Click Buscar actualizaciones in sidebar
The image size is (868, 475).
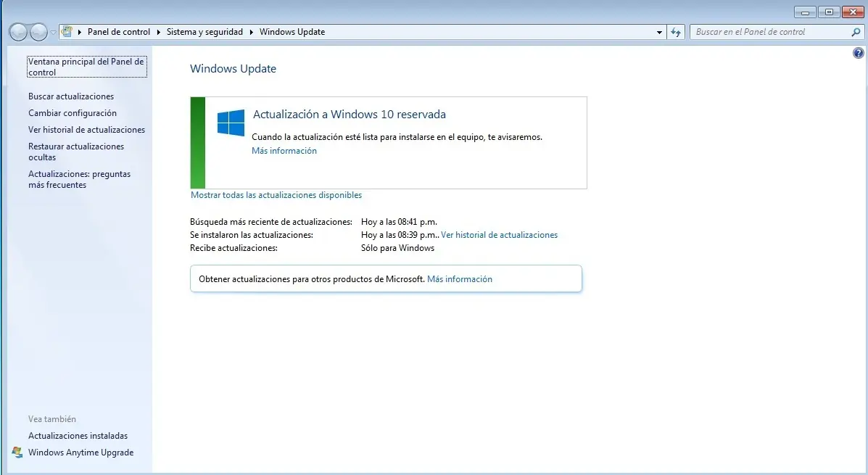point(71,96)
